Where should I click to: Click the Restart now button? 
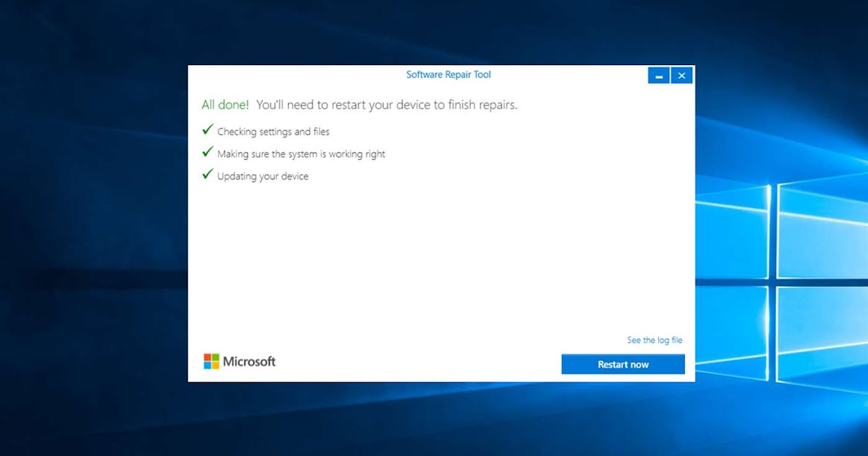623,364
